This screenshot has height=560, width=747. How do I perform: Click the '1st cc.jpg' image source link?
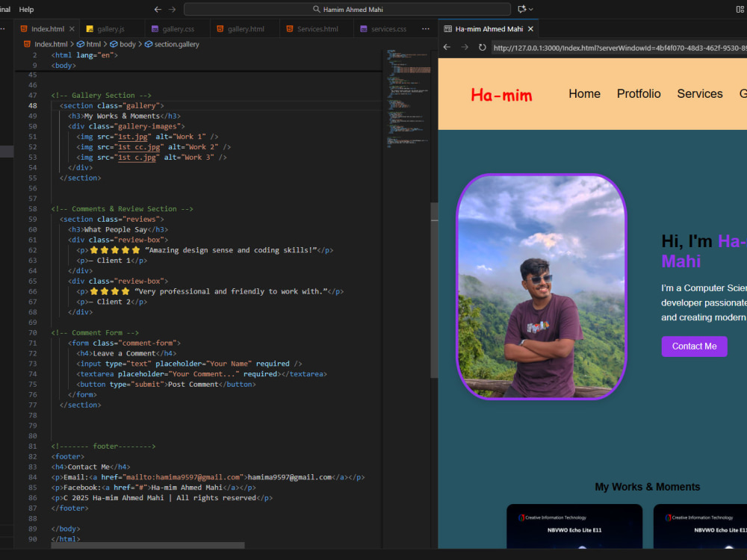pyautogui.click(x=139, y=147)
